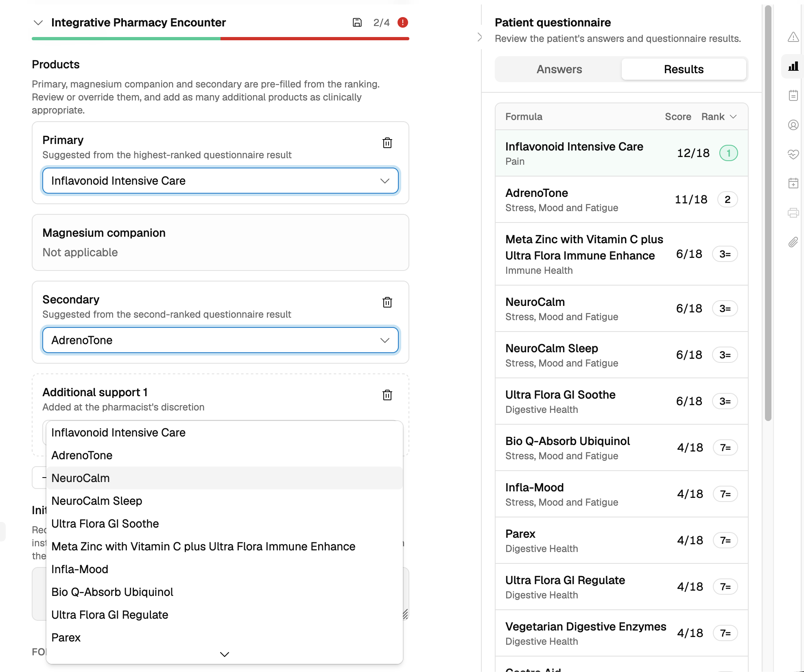Click the questionnaire panel vertical scrollbar
Screen dimensions: 804x672
768,213
